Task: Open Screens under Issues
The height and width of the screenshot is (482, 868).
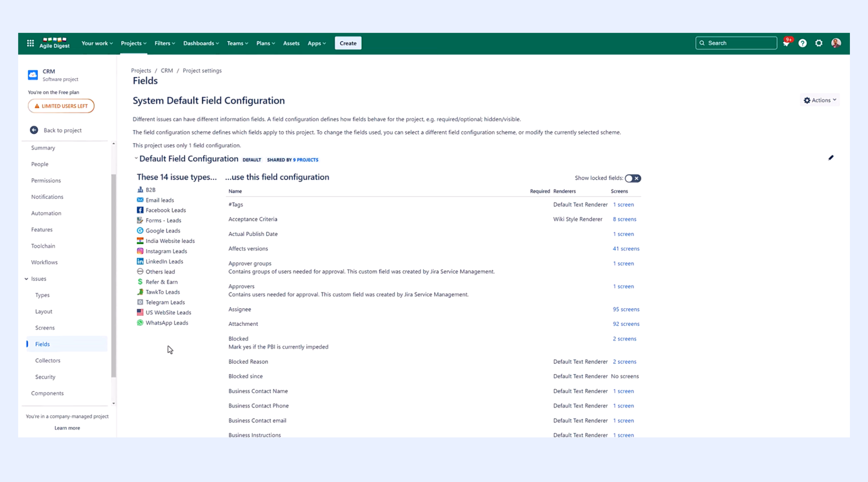Action: (45, 328)
